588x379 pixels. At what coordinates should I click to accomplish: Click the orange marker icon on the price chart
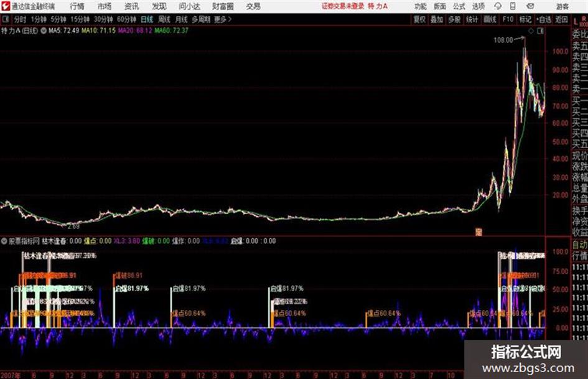(x=478, y=232)
